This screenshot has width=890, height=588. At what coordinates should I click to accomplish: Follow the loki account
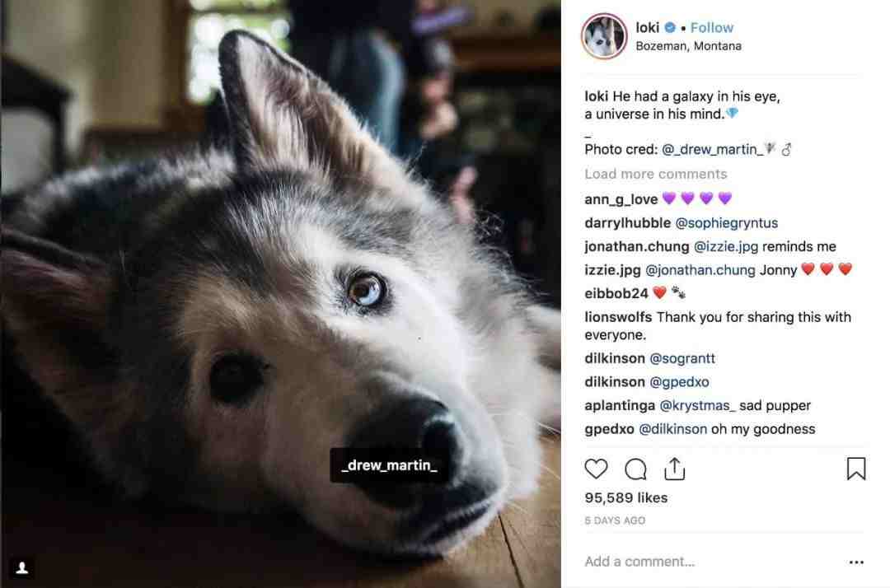click(x=712, y=27)
